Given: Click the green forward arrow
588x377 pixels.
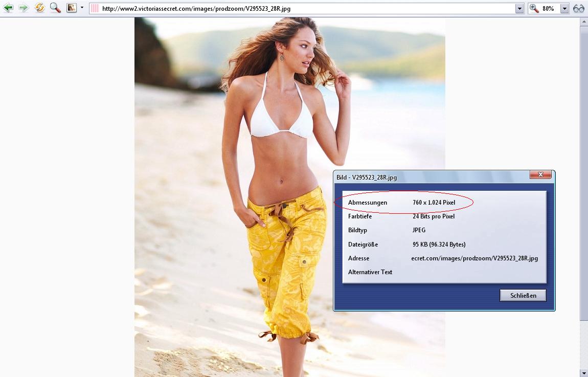Looking at the screenshot, I should [24, 8].
